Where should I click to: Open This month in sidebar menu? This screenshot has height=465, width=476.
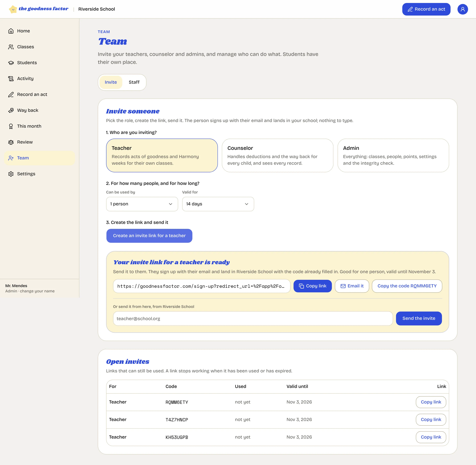coord(40,126)
